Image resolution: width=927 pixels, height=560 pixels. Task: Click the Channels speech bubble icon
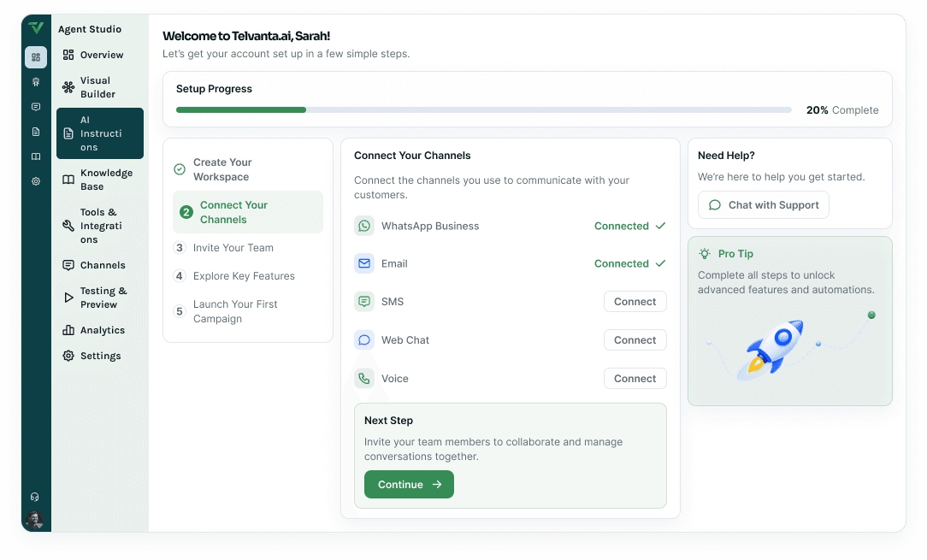click(68, 266)
